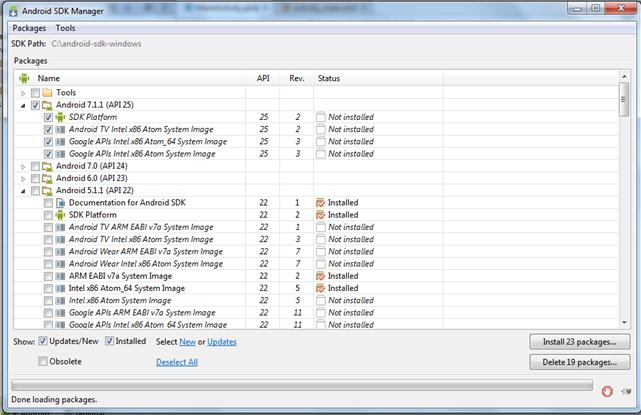
Task: Expand the Android 7.0 (API 24) node
Action: 24,167
